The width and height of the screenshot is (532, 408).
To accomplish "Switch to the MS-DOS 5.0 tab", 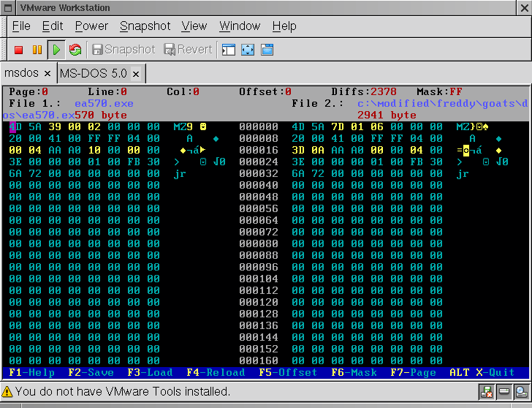I will point(94,73).
